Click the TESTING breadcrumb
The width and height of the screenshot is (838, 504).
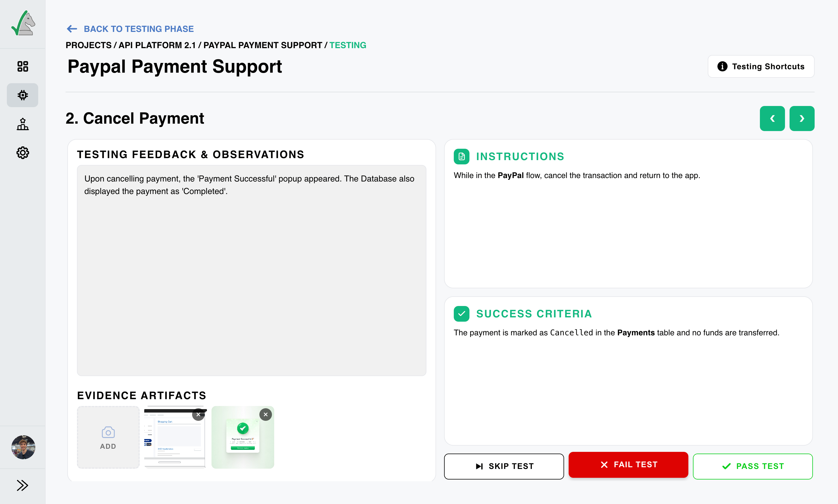[x=348, y=45]
